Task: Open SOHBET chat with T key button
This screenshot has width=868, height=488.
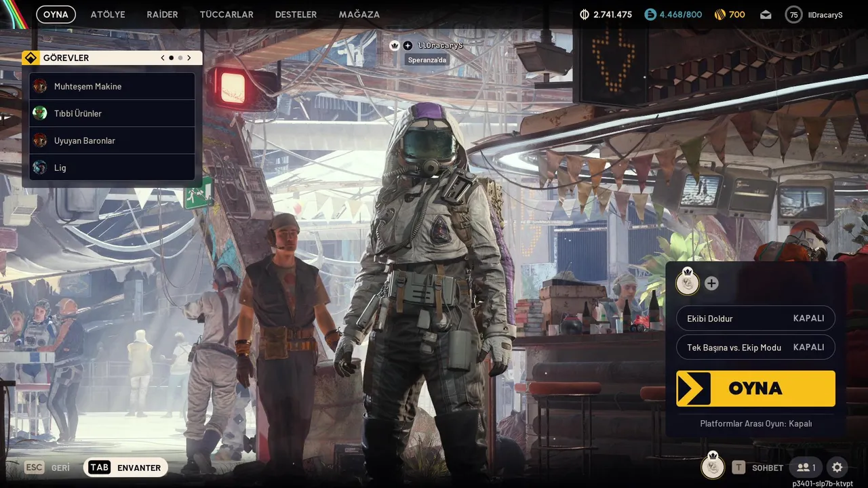Action: [x=757, y=468]
